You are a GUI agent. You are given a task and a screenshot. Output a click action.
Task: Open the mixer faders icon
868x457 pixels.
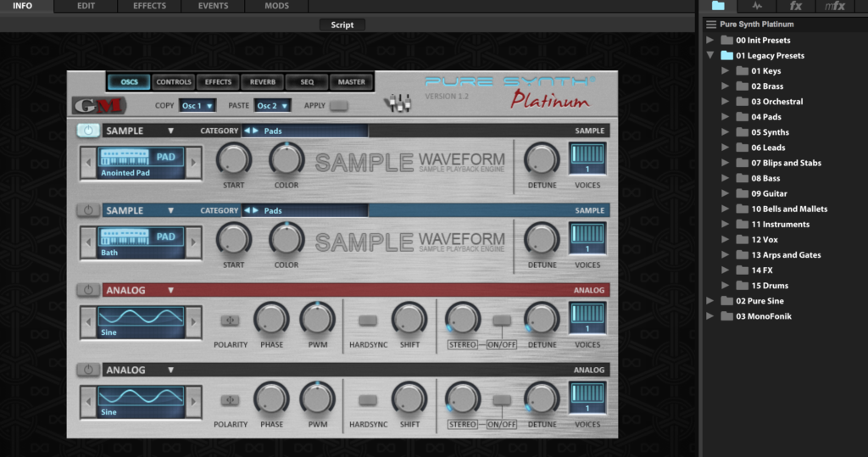tap(398, 103)
